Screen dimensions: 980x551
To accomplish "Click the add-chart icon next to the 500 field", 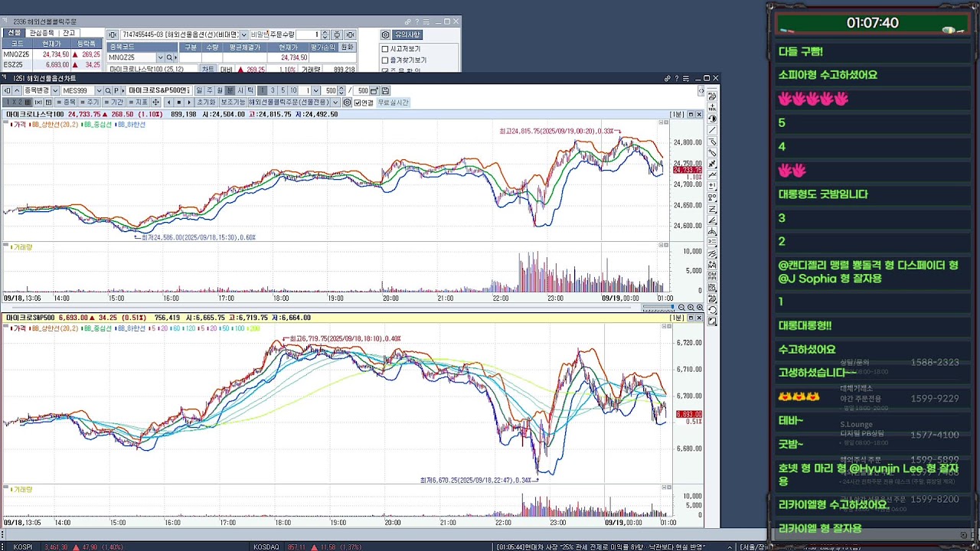I will point(374,90).
